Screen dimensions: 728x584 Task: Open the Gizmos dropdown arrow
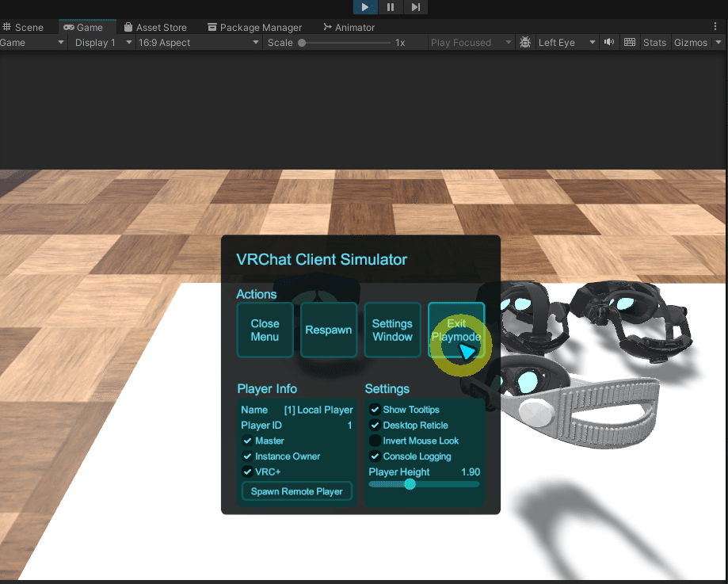[718, 43]
